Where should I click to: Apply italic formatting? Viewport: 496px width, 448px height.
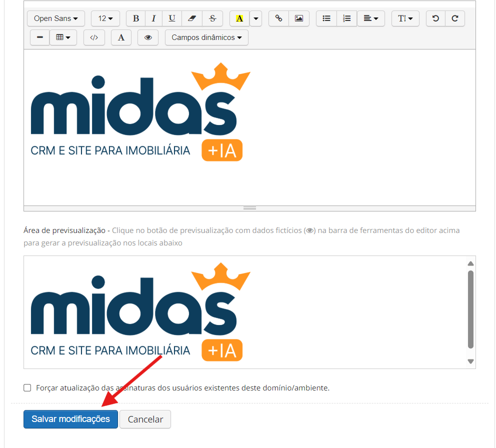click(x=153, y=18)
